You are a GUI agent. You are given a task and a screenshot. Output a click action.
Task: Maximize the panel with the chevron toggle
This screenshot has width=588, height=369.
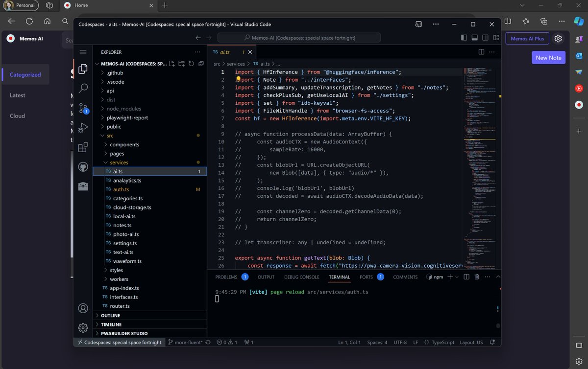coord(498,277)
